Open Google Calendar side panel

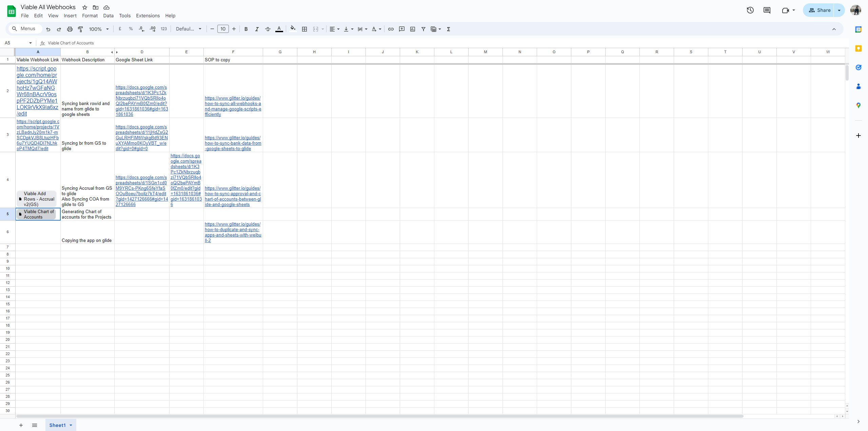click(x=859, y=29)
